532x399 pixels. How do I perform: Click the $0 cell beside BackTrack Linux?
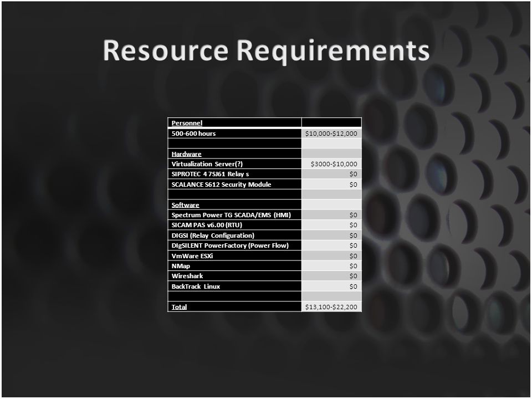[x=331, y=286]
